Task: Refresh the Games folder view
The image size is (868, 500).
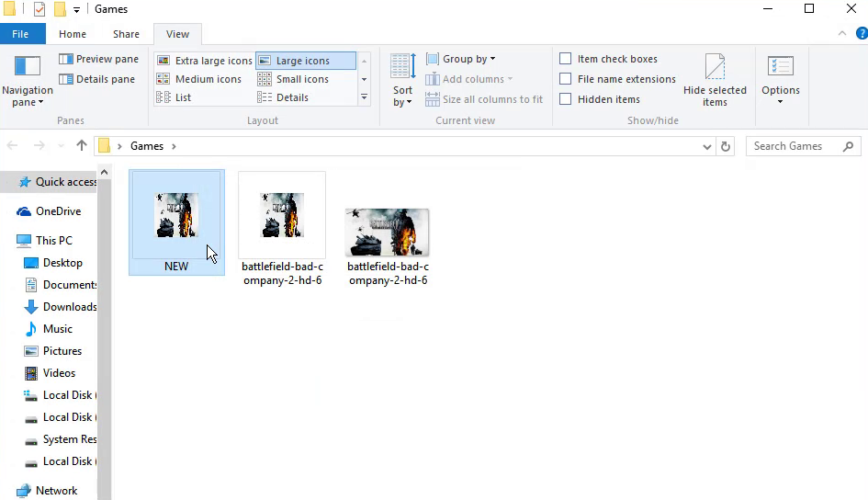Action: point(726,146)
